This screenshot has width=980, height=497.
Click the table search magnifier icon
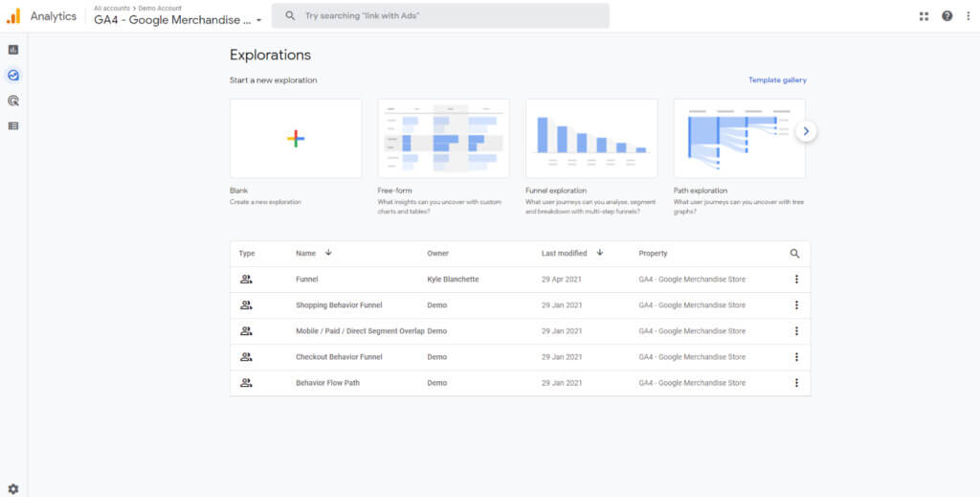tap(794, 254)
